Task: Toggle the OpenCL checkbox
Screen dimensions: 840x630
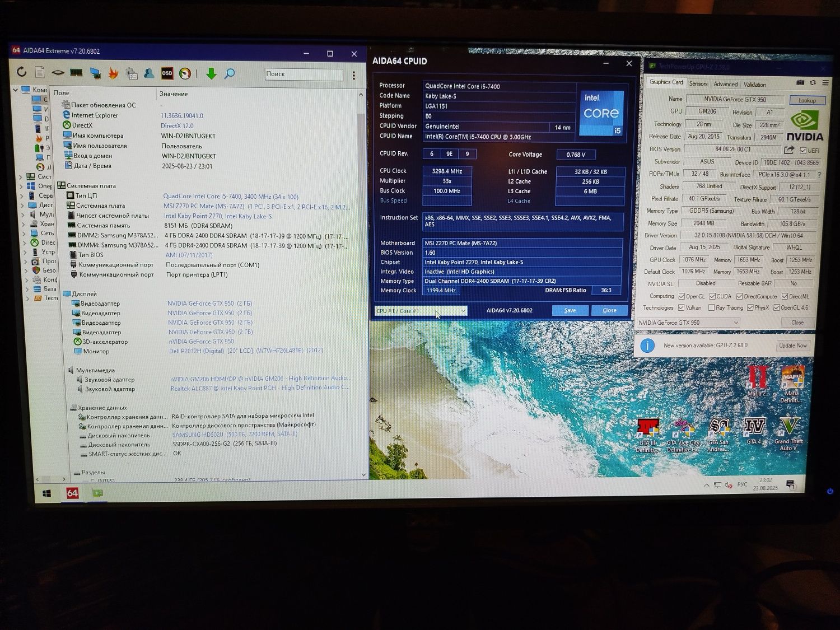Action: (682, 296)
